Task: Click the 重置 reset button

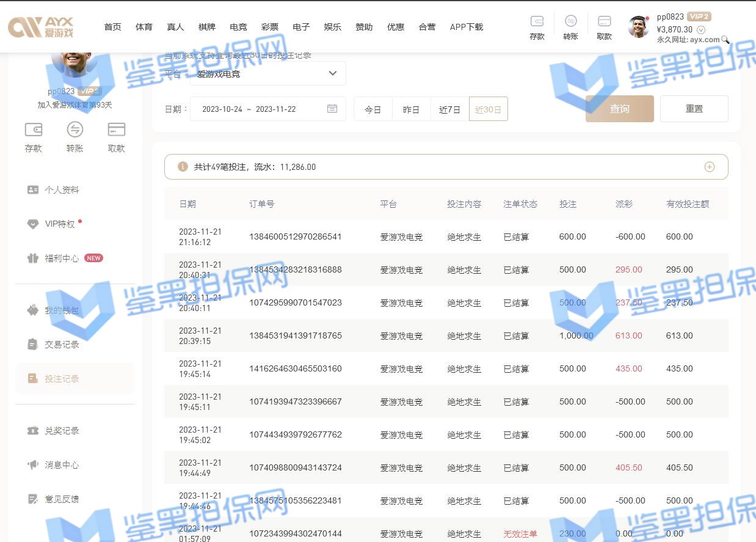Action: [694, 109]
